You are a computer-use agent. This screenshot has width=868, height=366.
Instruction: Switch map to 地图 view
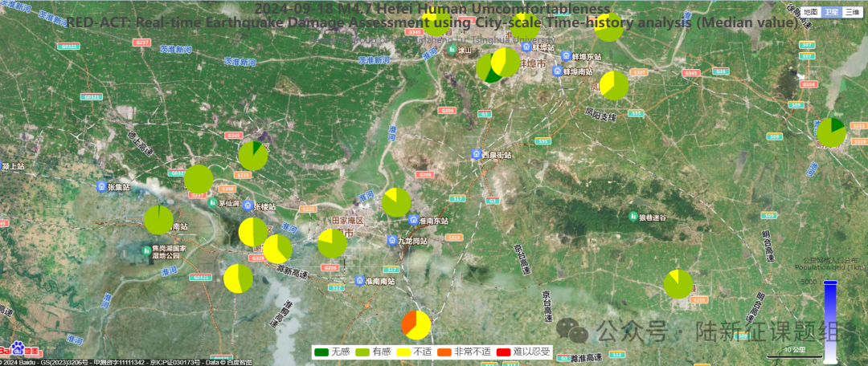811,12
